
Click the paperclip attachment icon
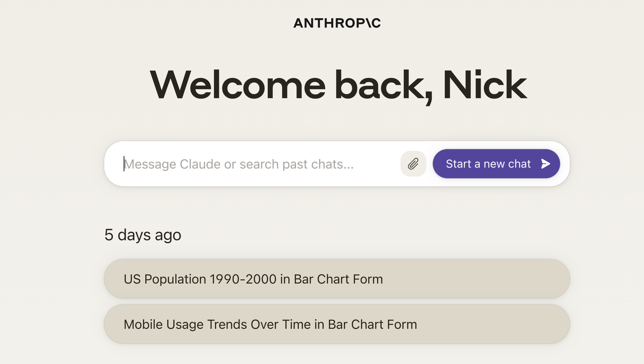413,164
